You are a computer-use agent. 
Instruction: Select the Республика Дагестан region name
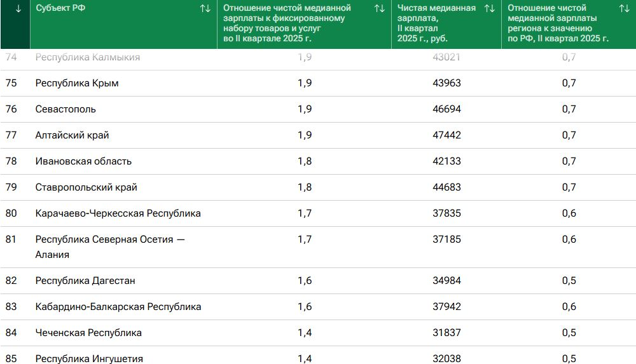(x=85, y=281)
